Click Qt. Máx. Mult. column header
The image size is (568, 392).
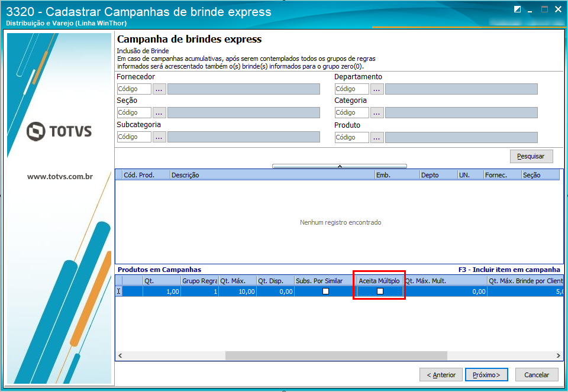pyautogui.click(x=445, y=281)
